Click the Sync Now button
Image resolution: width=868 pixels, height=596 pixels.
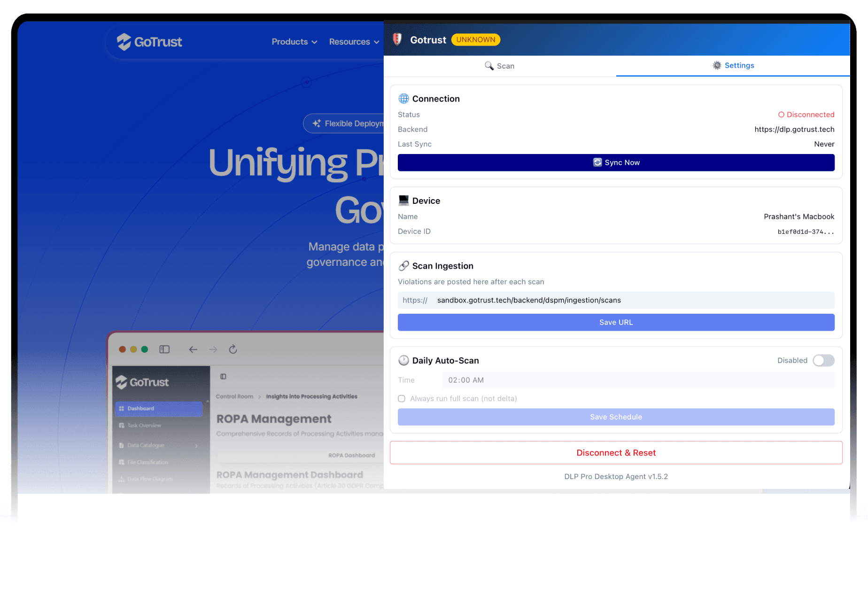616,163
